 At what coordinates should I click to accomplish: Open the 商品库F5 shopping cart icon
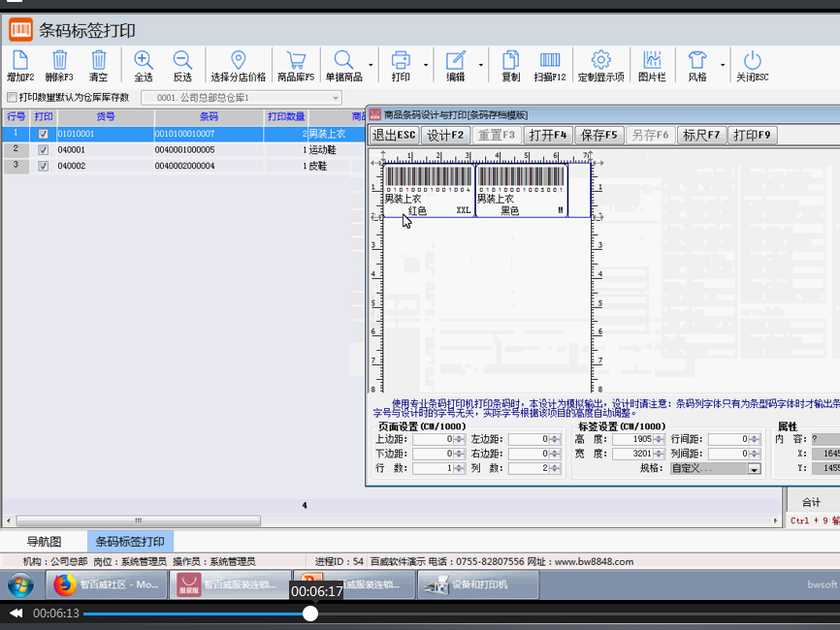[295, 61]
